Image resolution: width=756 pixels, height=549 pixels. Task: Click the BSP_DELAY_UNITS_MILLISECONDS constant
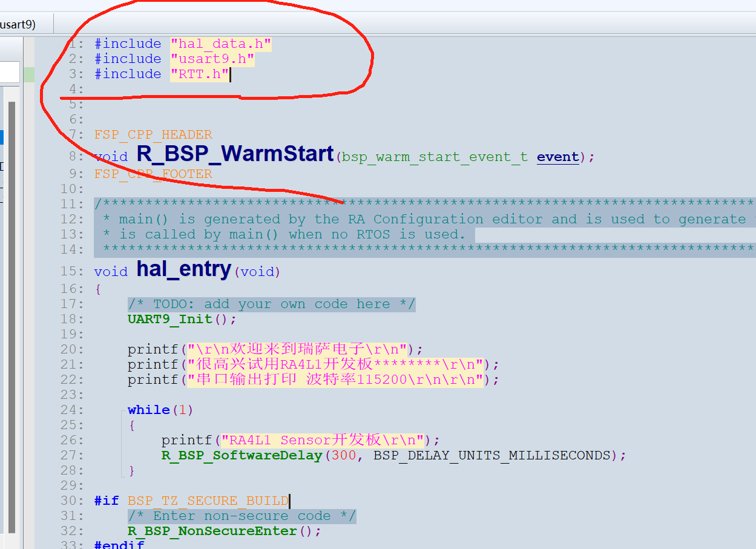(492, 455)
